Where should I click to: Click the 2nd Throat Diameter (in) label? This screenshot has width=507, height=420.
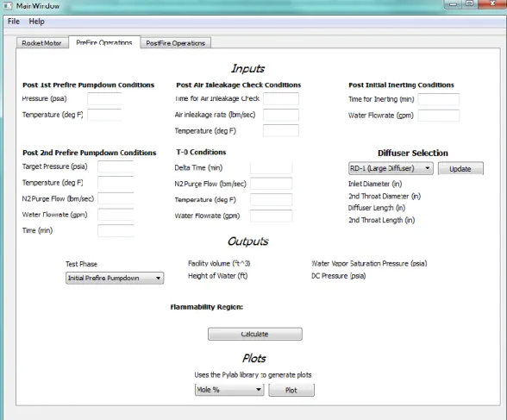[385, 197]
